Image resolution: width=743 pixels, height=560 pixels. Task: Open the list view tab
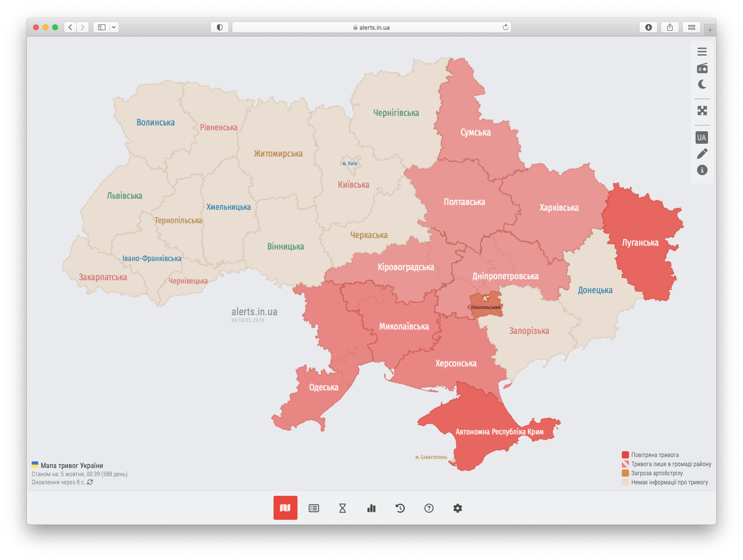[x=314, y=508]
